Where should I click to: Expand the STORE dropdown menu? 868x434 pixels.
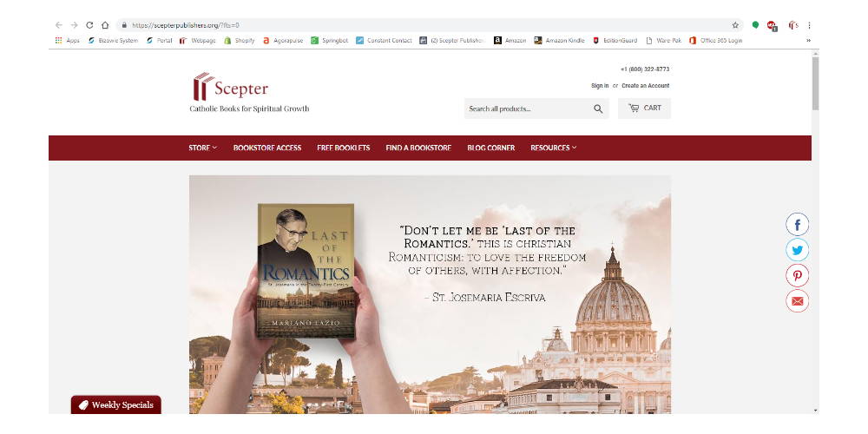pos(202,148)
